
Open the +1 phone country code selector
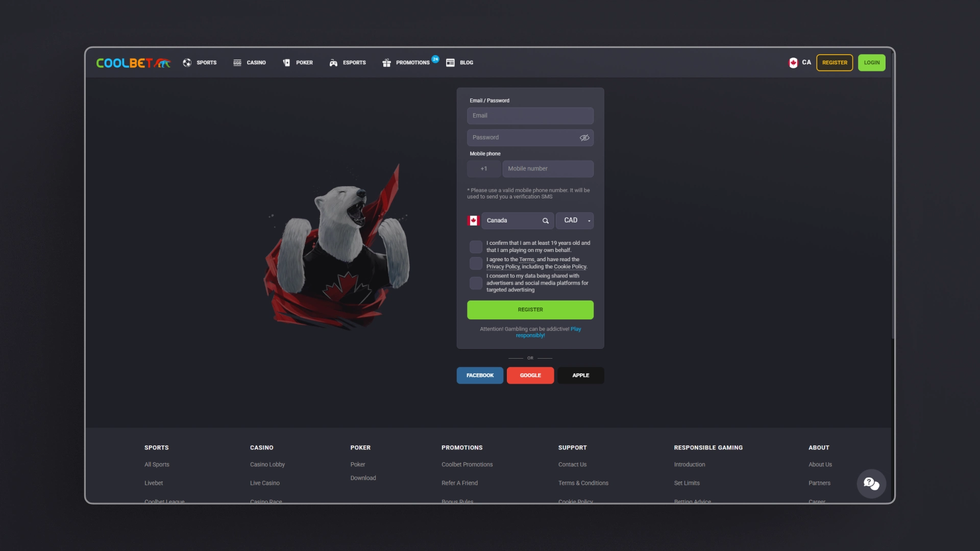click(x=483, y=169)
